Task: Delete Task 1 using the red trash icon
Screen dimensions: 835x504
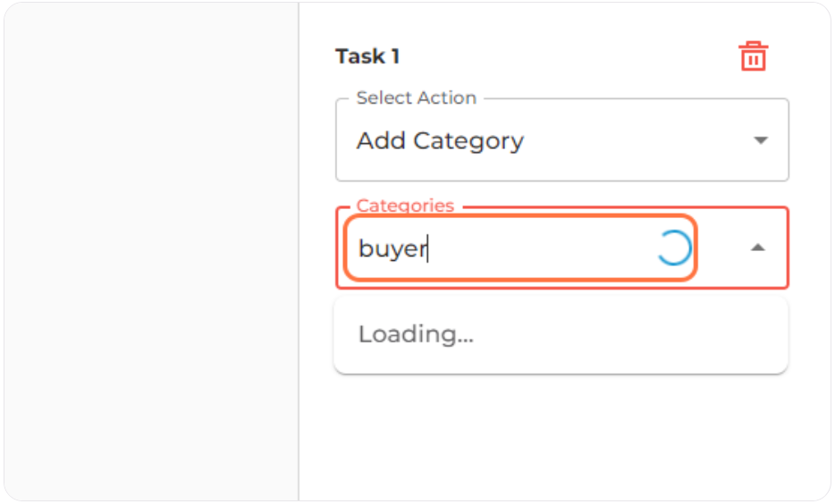Action: pyautogui.click(x=753, y=56)
